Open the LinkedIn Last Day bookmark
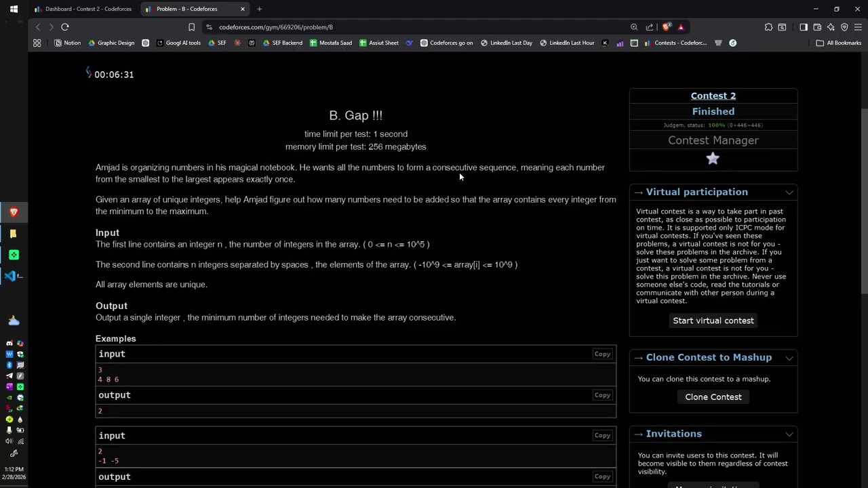 (x=507, y=43)
